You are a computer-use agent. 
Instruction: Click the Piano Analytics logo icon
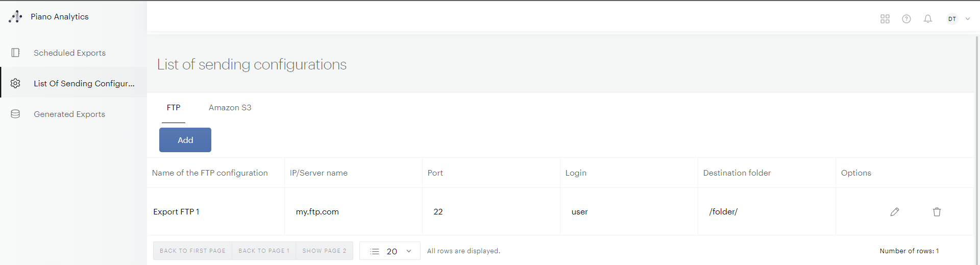(15, 17)
